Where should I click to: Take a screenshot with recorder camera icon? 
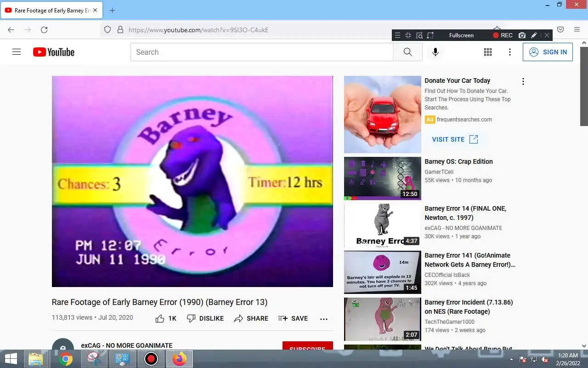(522, 35)
